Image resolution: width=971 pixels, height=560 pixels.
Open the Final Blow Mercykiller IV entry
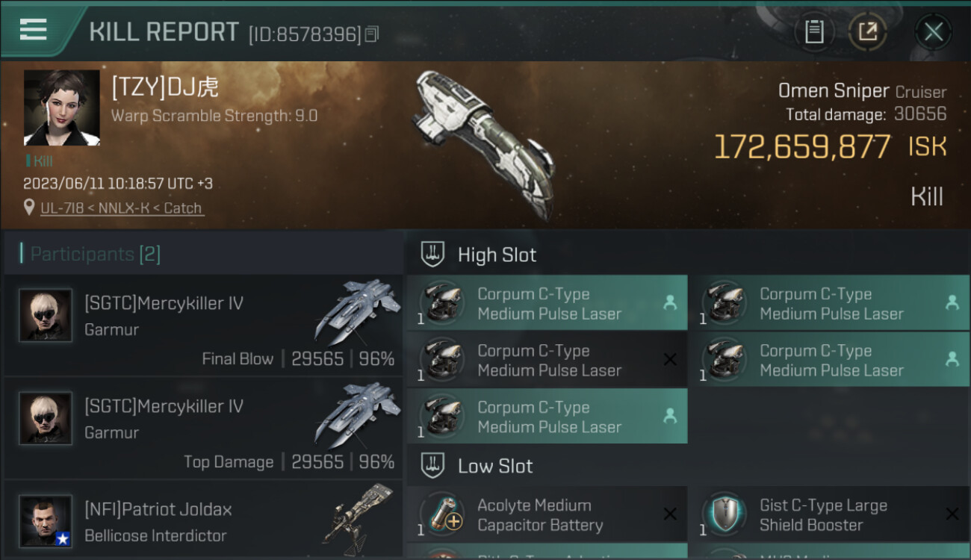[203, 326]
